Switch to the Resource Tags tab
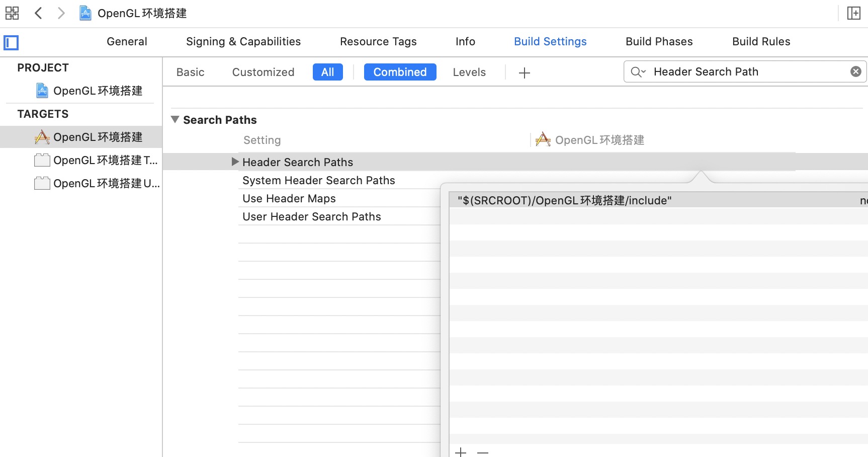Viewport: 868px width, 457px height. (378, 42)
